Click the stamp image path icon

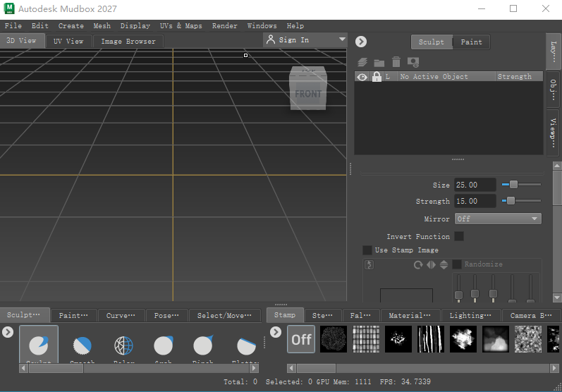coord(369,265)
